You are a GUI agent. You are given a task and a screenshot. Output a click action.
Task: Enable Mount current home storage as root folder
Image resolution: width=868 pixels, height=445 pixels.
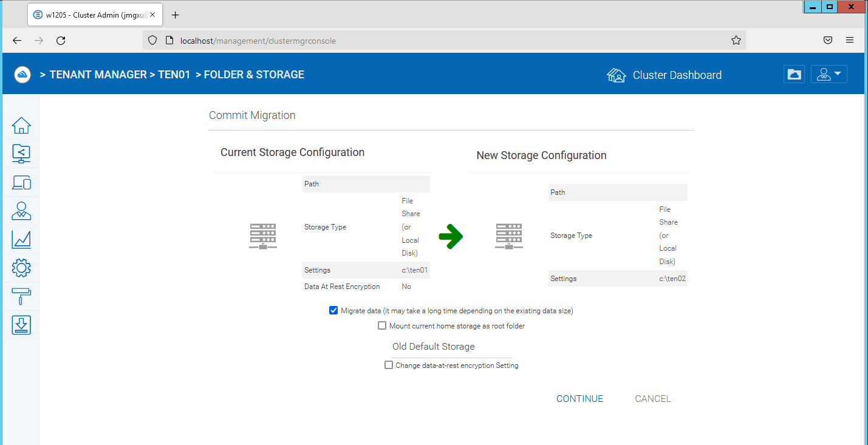coord(382,325)
